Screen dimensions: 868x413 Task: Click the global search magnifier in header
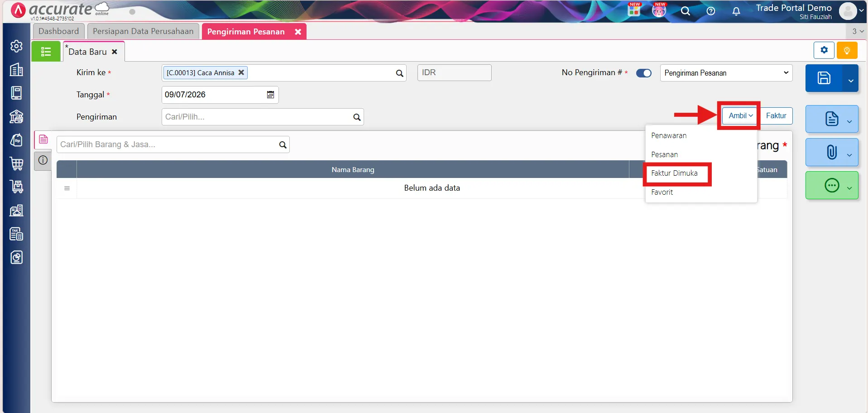point(686,11)
